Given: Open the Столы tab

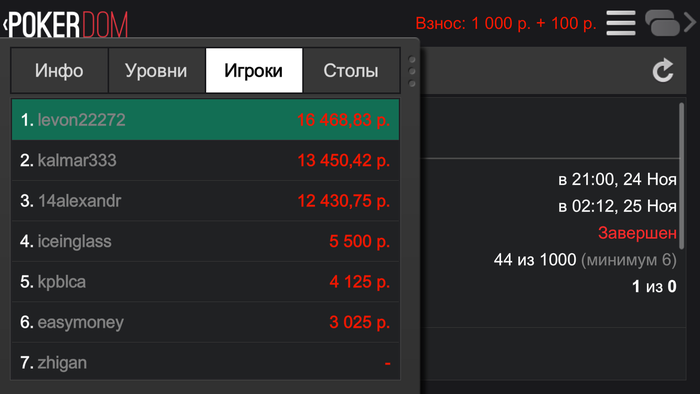Looking at the screenshot, I should [x=351, y=71].
